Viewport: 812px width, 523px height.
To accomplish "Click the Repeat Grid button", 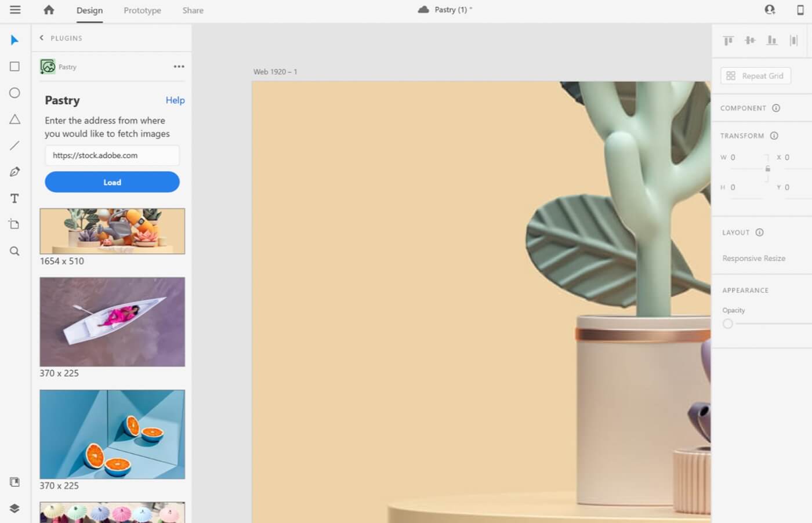I will click(x=756, y=76).
